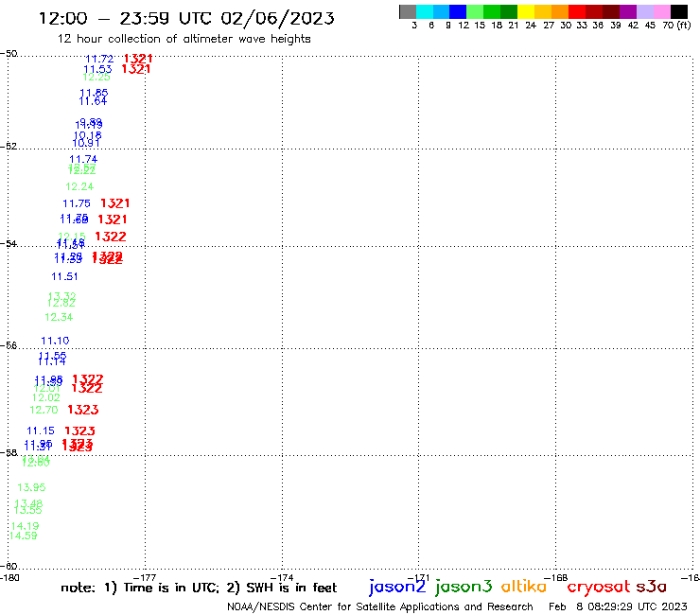Image resolution: width=700 pixels, height=615 pixels.
Task: Click the cyan swatch in the color scale
Action: [425, 11]
